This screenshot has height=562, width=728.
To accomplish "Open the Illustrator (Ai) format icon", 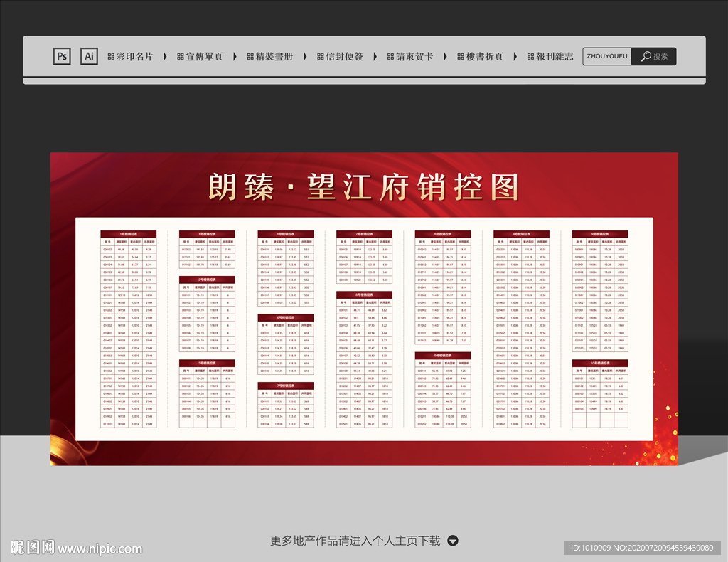I will pyautogui.click(x=89, y=56).
